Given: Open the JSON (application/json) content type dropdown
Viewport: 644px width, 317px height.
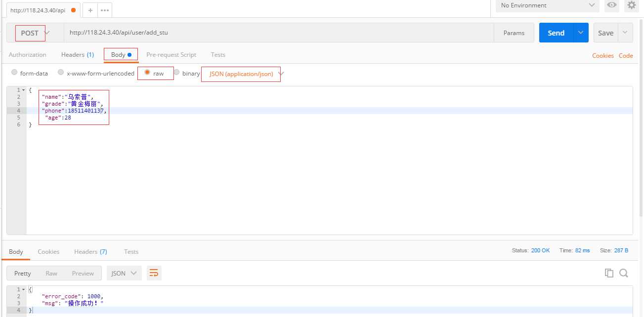Looking at the screenshot, I should pos(246,74).
